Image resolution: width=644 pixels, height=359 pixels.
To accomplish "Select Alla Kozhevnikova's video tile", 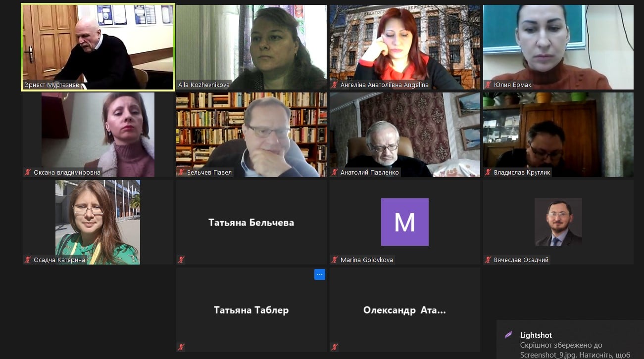I will pos(251,47).
